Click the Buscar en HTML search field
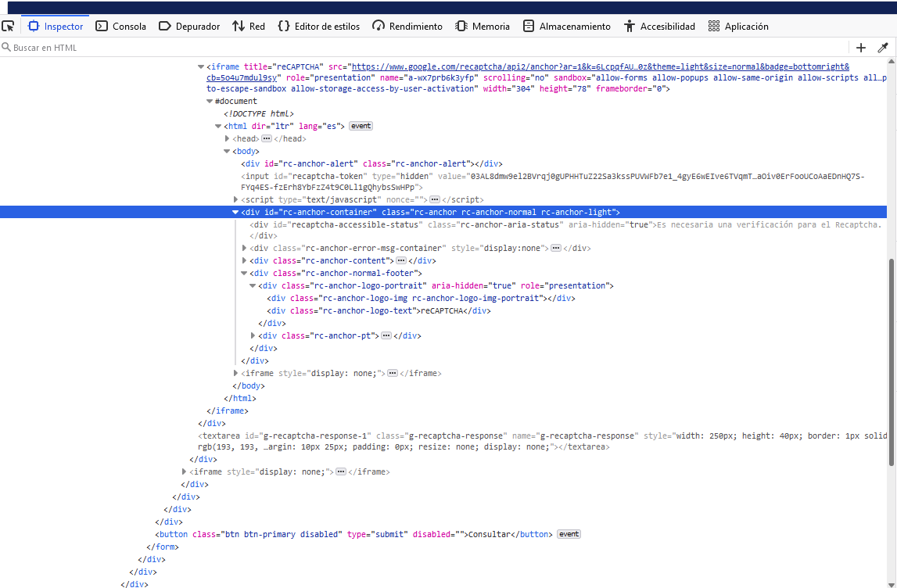897x588 pixels. tap(422, 48)
